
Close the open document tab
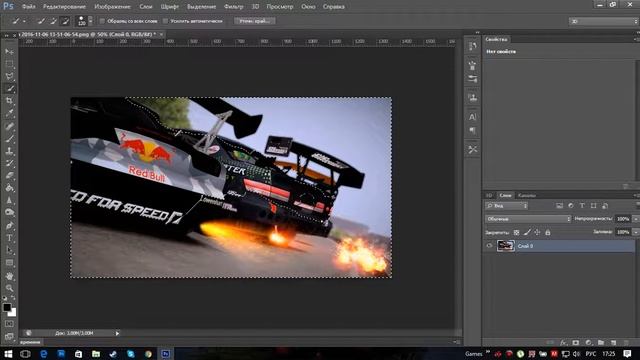coord(161,34)
